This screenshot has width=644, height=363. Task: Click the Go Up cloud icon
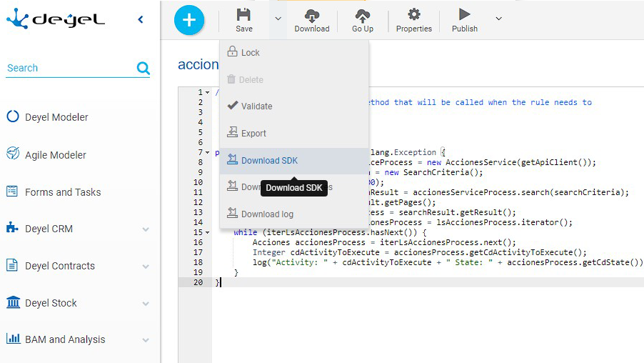tap(362, 16)
